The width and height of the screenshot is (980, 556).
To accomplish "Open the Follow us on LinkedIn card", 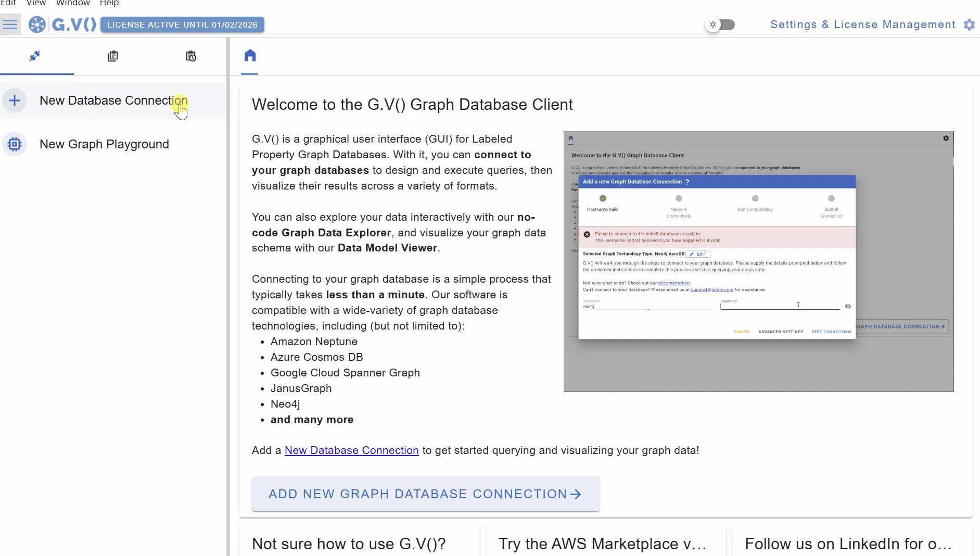I will click(x=852, y=541).
